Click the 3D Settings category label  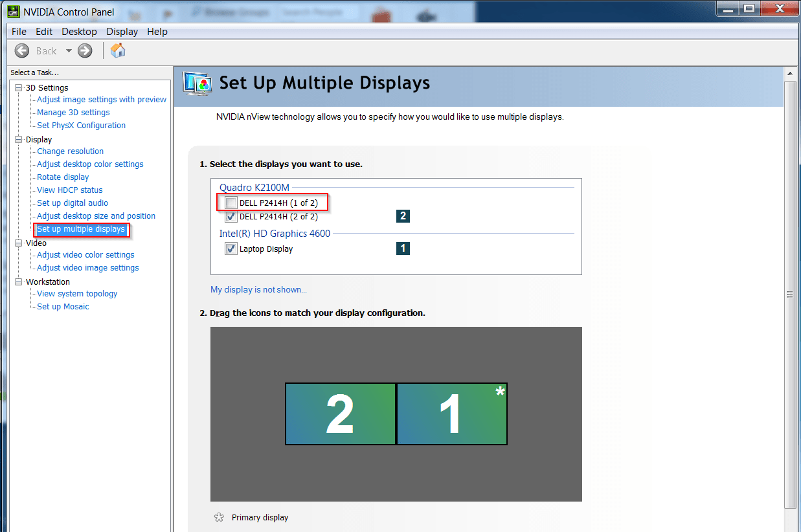tap(47, 87)
